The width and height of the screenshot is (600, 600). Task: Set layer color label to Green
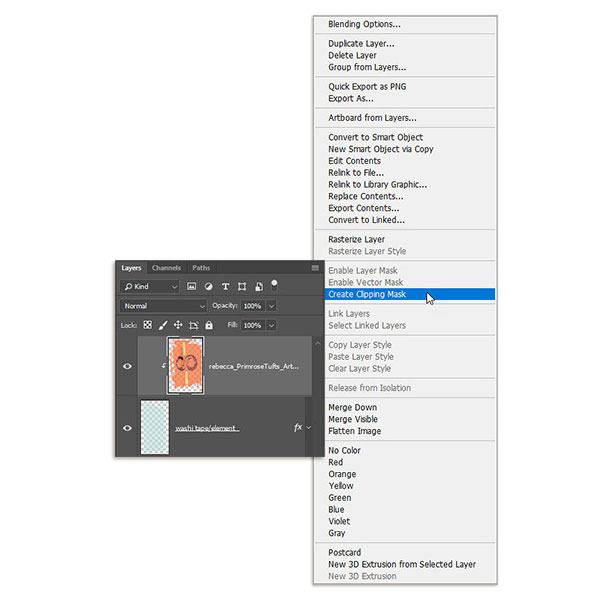[405, 498]
